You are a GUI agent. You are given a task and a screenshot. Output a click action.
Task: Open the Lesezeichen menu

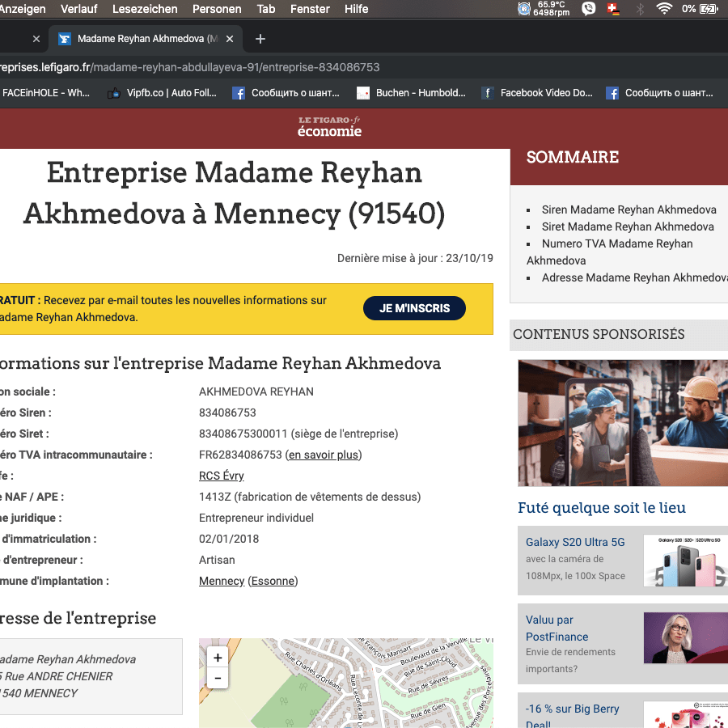coord(145,9)
